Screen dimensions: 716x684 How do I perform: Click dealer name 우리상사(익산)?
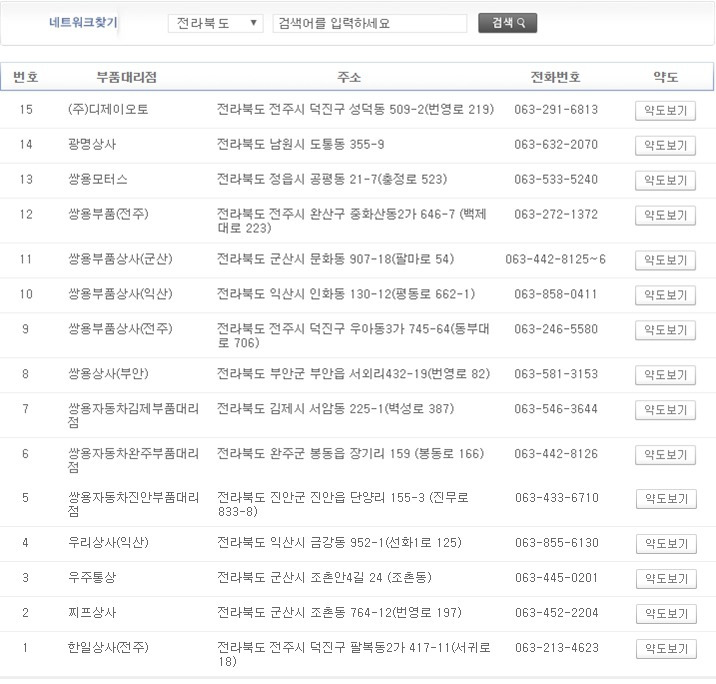pyautogui.click(x=108, y=542)
